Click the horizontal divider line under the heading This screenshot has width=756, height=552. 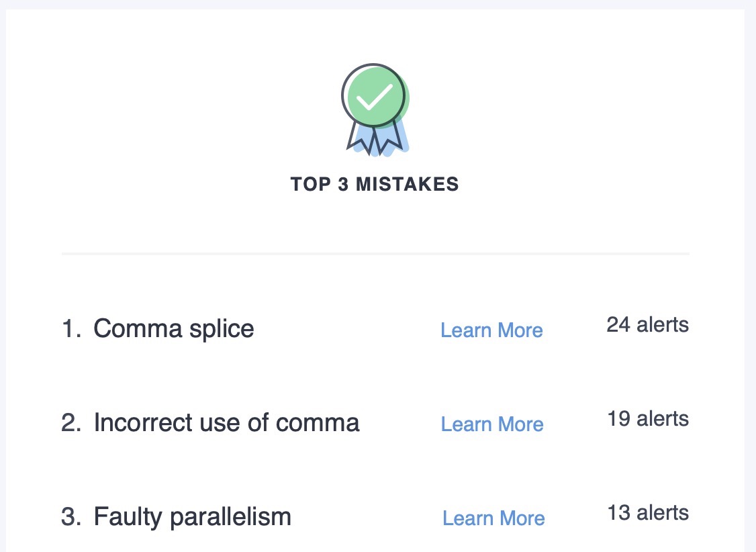click(375, 253)
